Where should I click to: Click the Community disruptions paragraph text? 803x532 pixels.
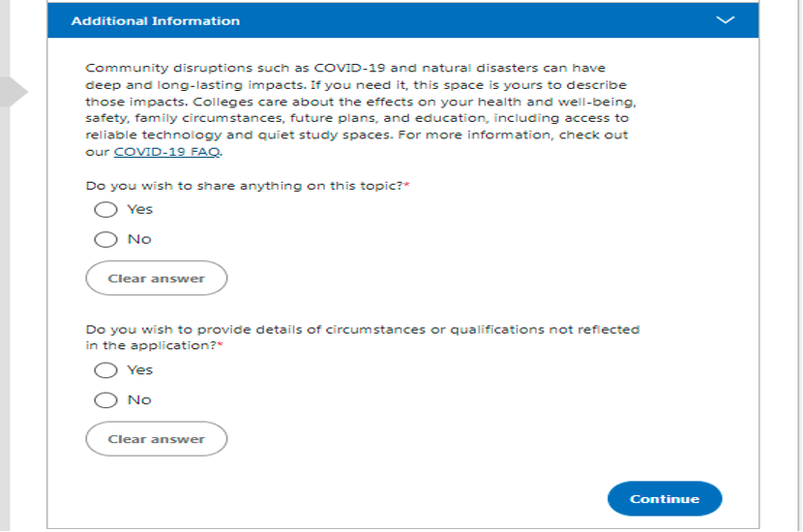point(361,109)
